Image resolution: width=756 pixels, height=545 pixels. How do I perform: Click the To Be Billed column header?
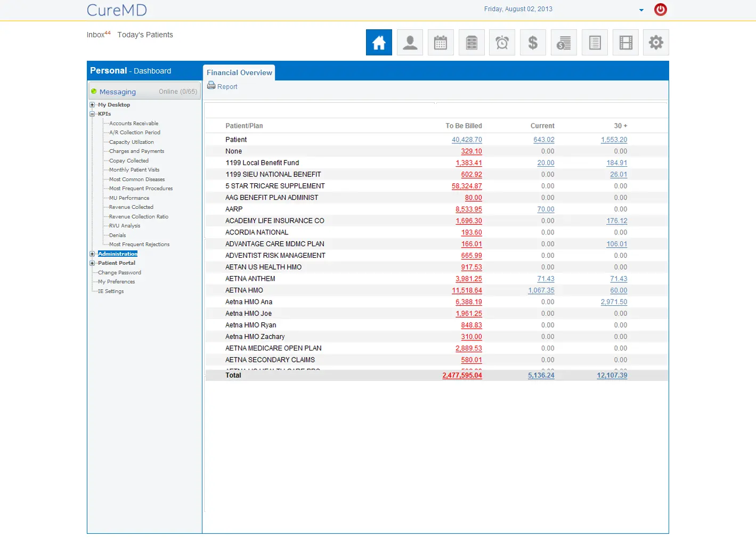click(464, 126)
